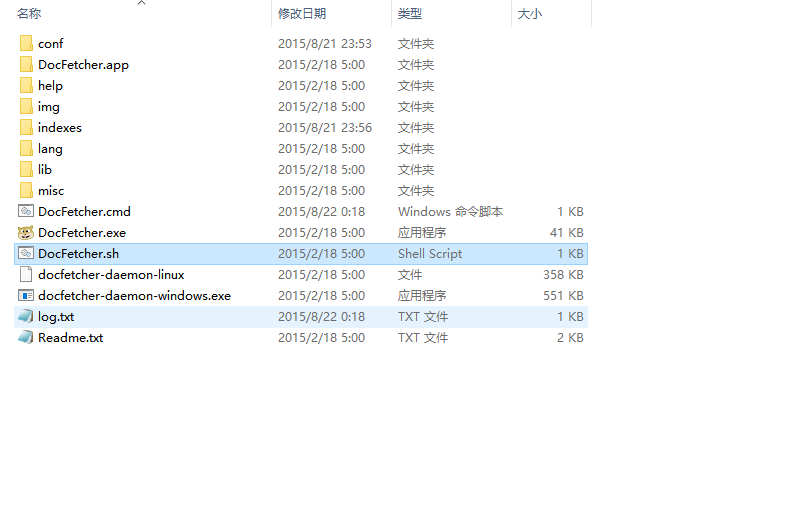799x527 pixels.
Task: Click the 应用程序 type of DocFetcher.exe
Action: pyautogui.click(x=422, y=232)
